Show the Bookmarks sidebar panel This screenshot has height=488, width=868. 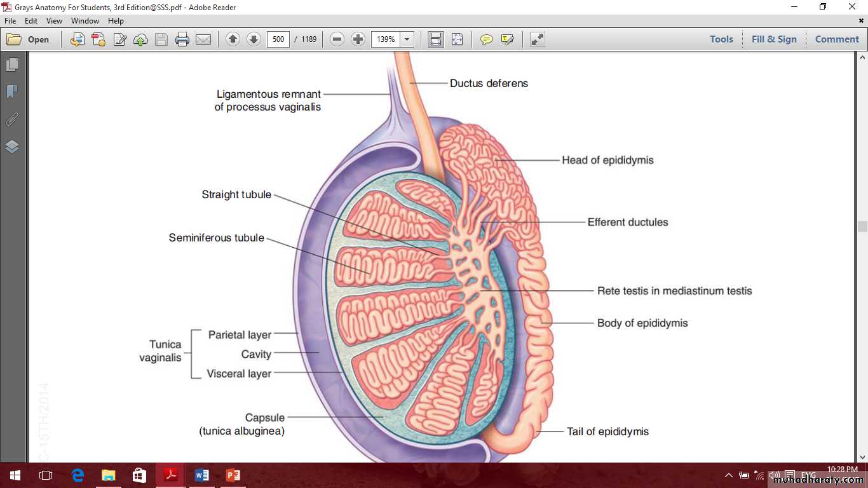click(x=12, y=92)
